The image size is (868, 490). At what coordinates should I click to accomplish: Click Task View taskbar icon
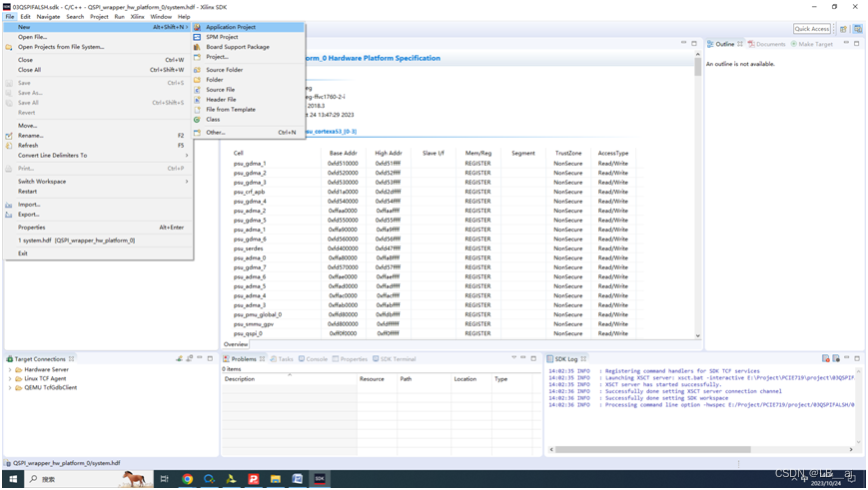point(165,479)
